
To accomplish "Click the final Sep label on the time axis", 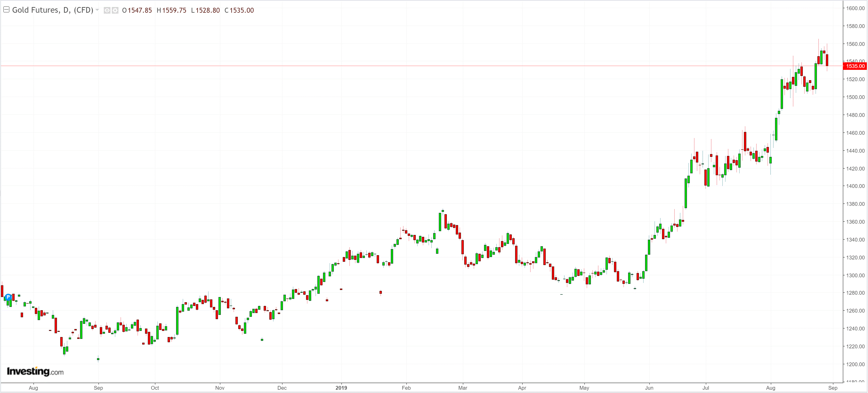I will pos(833,388).
